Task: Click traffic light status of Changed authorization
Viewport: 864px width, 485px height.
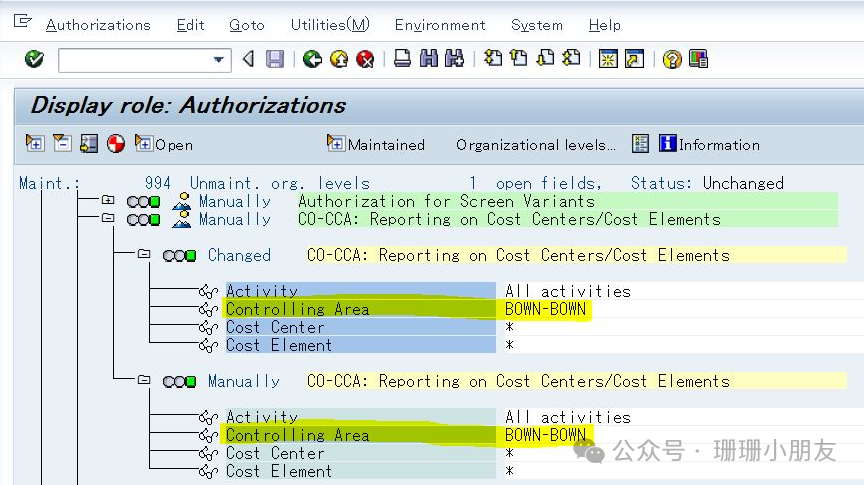Action: click(180, 256)
